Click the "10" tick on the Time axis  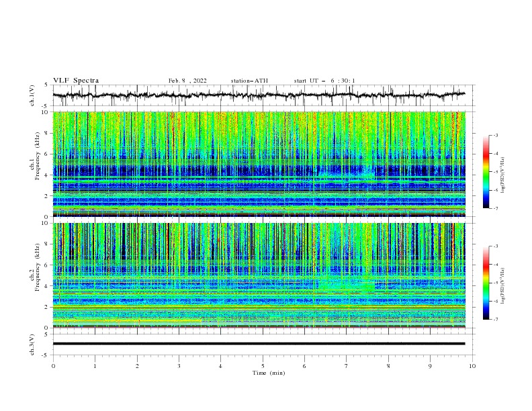pos(472,366)
